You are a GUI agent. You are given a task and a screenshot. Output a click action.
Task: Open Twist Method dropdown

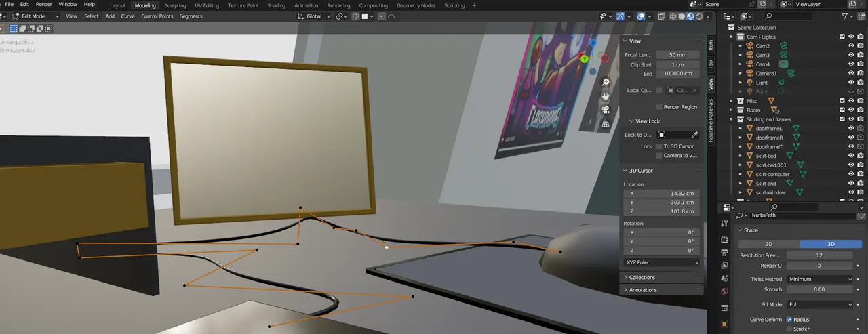[821, 279]
